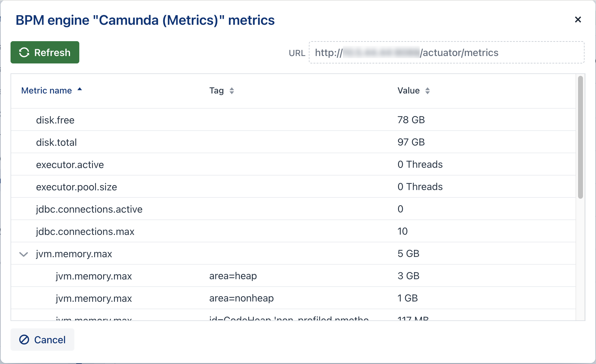Click the chevron next to jvm.memory.max

(23, 254)
